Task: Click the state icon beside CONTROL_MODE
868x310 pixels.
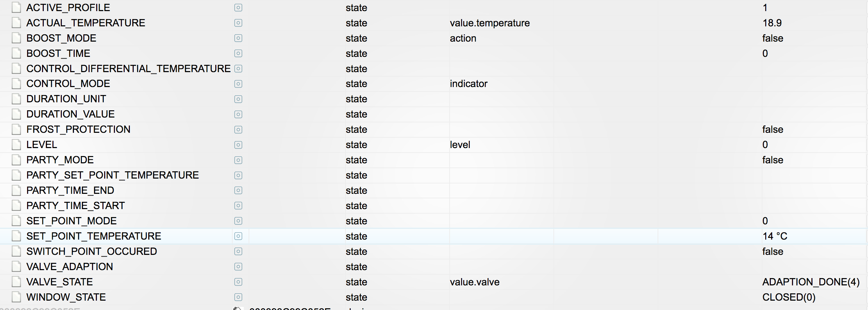Action: [238, 84]
